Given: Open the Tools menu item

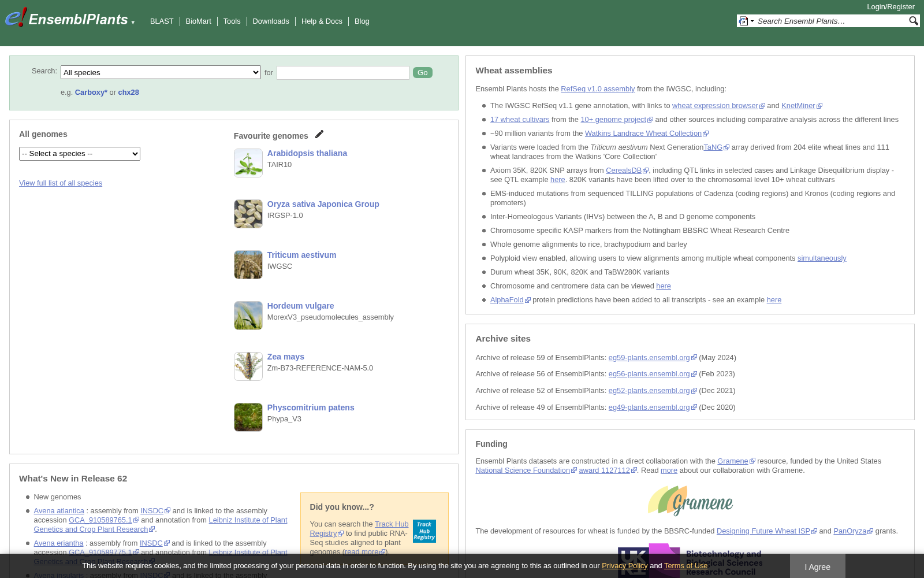Looking at the screenshot, I should [x=232, y=21].
